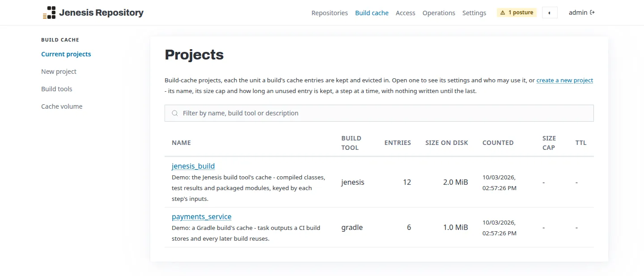Click the counted date in jenesis_build row
644x276 pixels.
(x=500, y=183)
